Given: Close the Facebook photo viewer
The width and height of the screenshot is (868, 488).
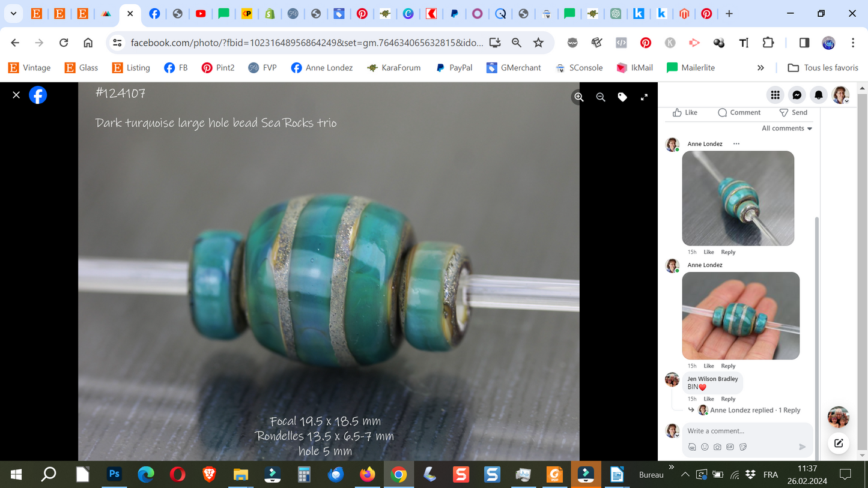Looking at the screenshot, I should pos(16,95).
